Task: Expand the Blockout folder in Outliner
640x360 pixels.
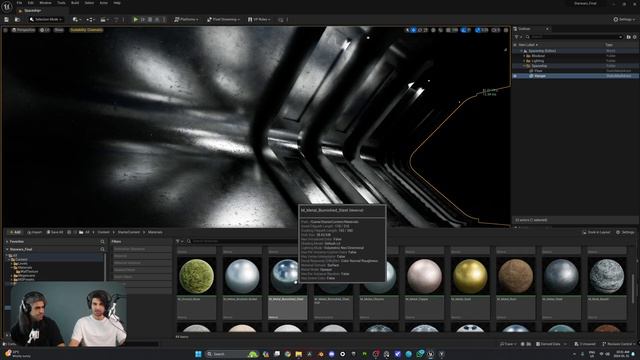Action: (x=524, y=56)
